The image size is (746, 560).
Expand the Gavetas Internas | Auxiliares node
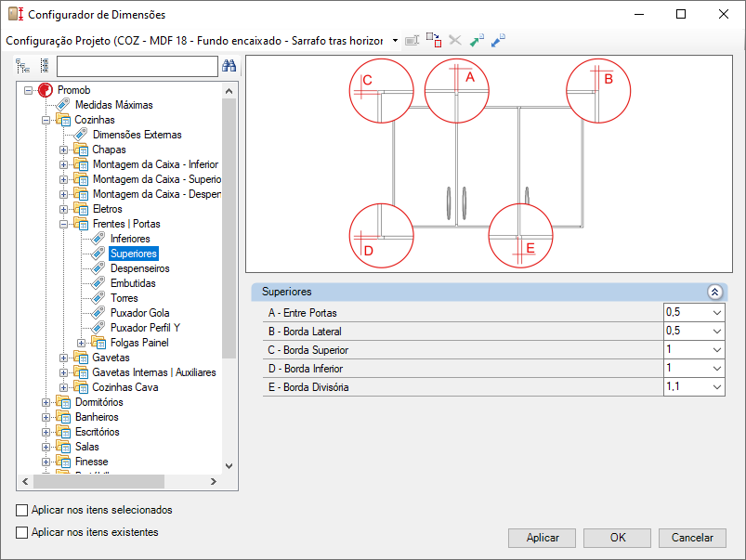tap(64, 372)
